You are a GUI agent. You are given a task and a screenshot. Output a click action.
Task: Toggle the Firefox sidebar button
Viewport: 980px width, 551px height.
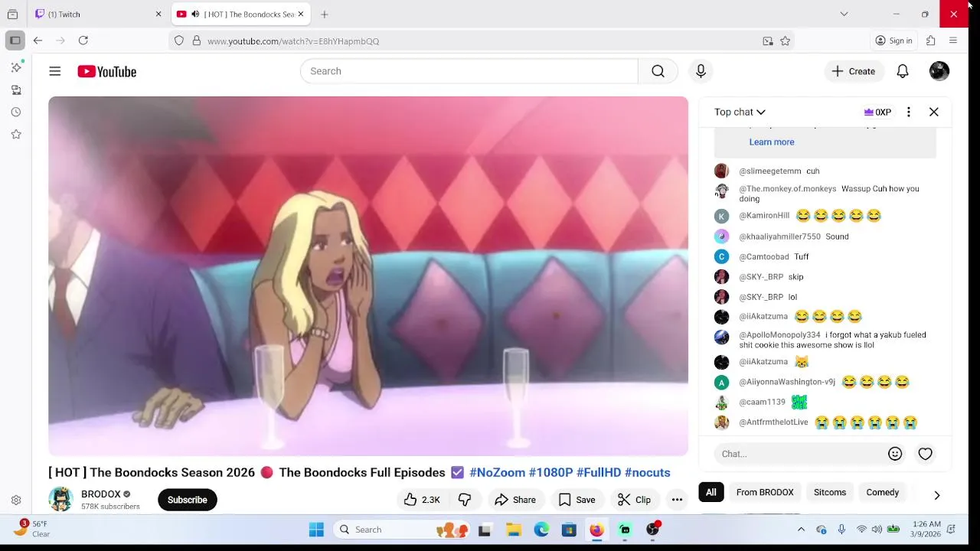(15, 41)
